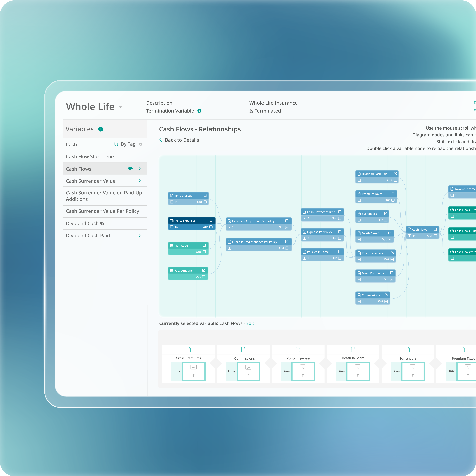Expand In port of Time of Issue node
This screenshot has height=476, width=476.
coord(172,202)
